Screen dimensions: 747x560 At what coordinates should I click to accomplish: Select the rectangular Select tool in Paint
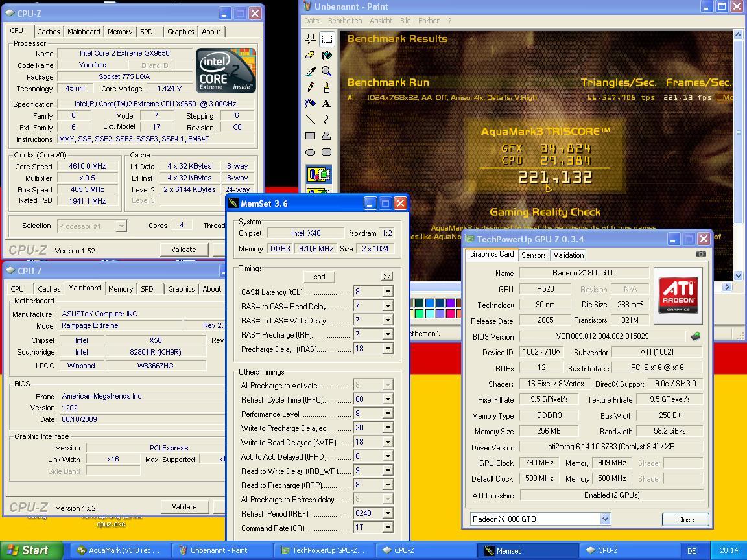coord(327,39)
